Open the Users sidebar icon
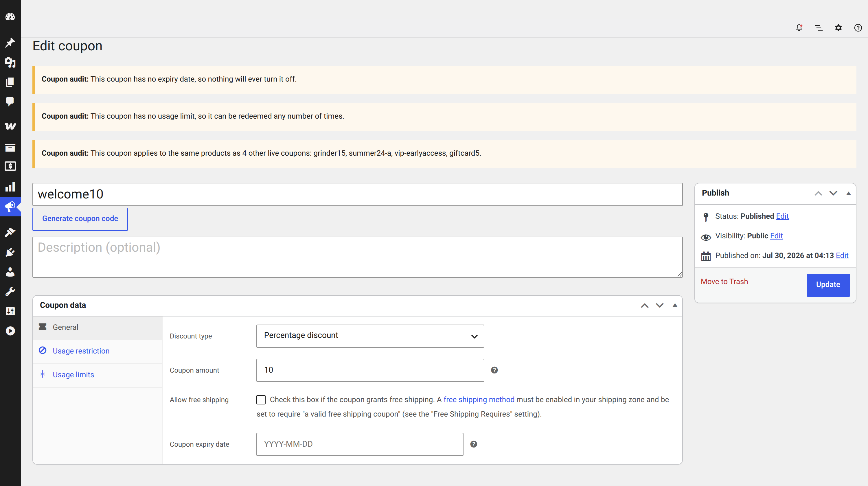The width and height of the screenshot is (868, 486). point(10,272)
